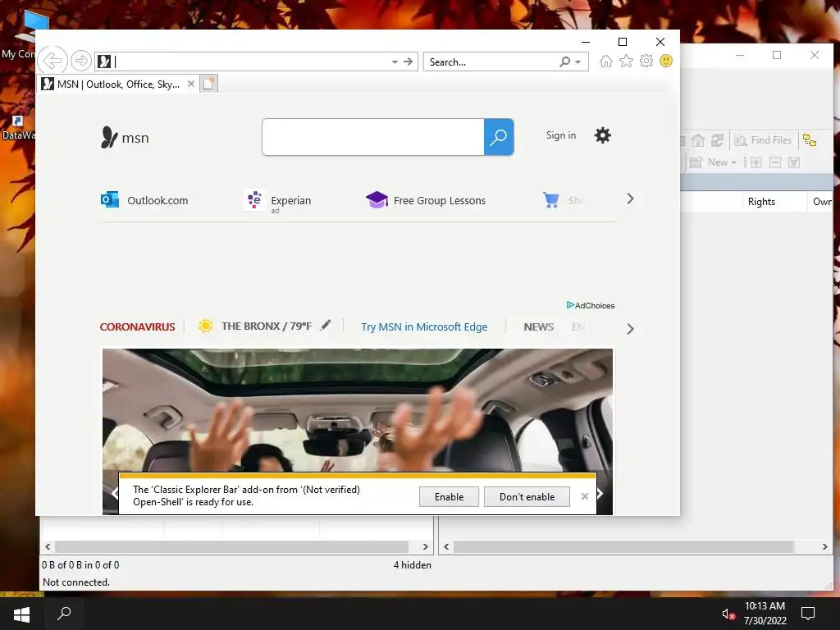Viewport: 840px width, 630px height.
Task: Click the yellow folder tree icon
Action: point(810,140)
